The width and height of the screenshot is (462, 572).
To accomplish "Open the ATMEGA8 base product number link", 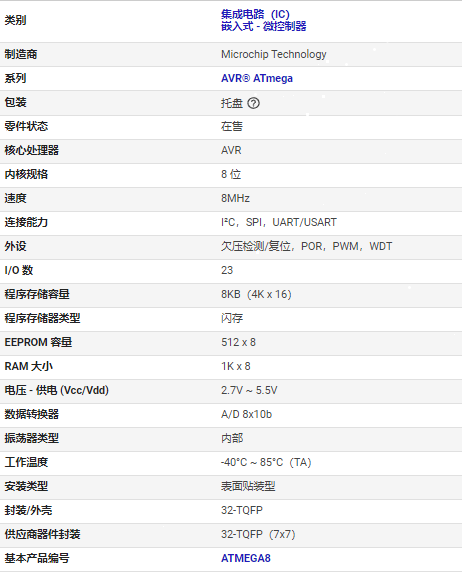I will click(x=246, y=558).
